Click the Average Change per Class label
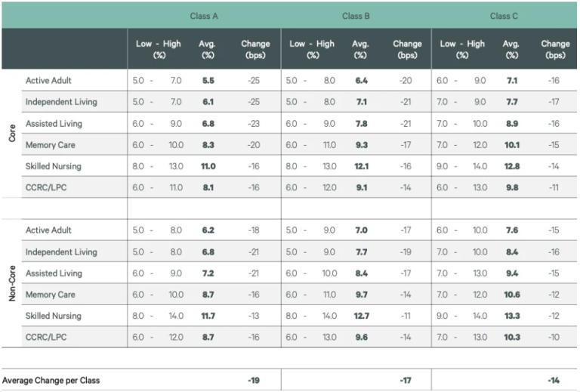This screenshot has width=580, height=392. click(x=51, y=380)
